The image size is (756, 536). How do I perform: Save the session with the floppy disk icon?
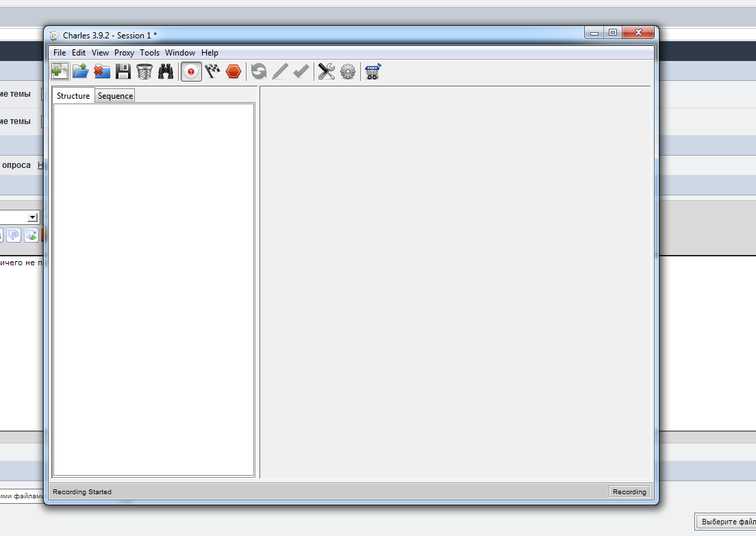(123, 71)
